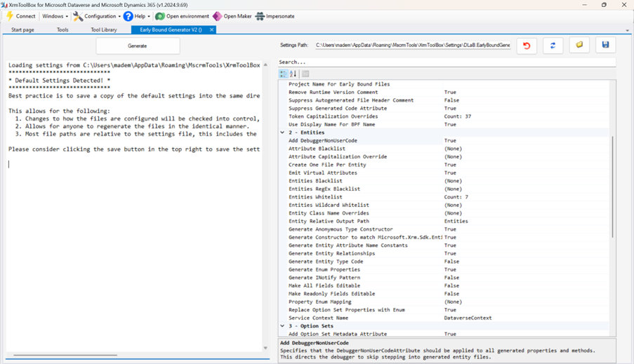Viewport: 634px width, 364px height.
Task: Select the Create One File Per Entity property
Action: [322, 165]
